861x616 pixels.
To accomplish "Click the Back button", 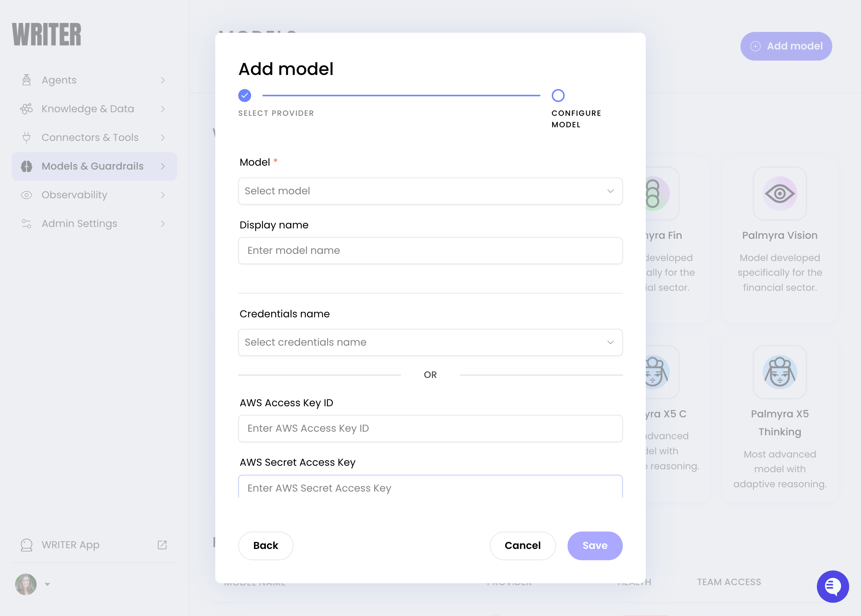I will point(265,545).
